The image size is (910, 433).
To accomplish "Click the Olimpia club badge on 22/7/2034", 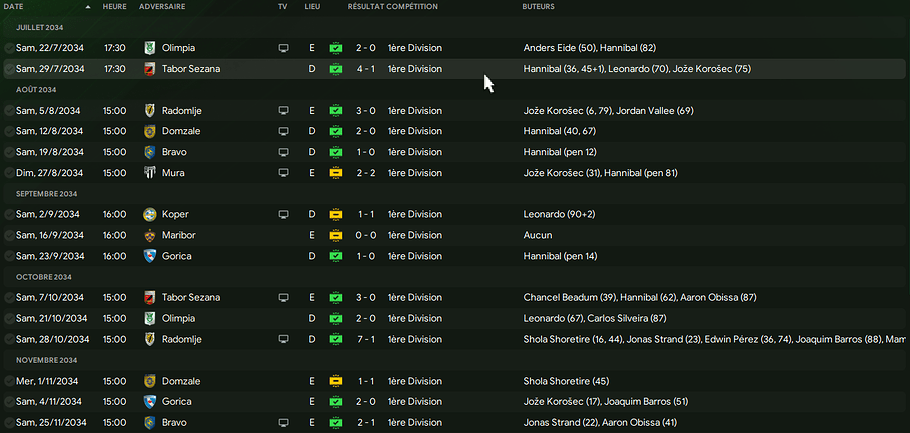I will coord(150,48).
